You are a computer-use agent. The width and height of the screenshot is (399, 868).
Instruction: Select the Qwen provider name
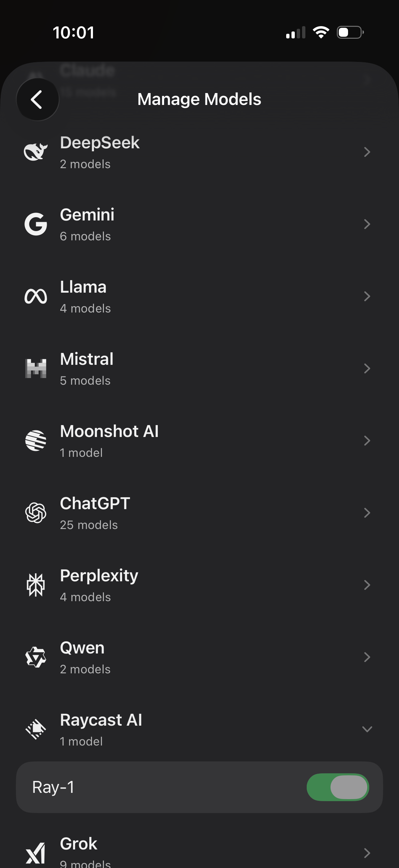coord(82,648)
